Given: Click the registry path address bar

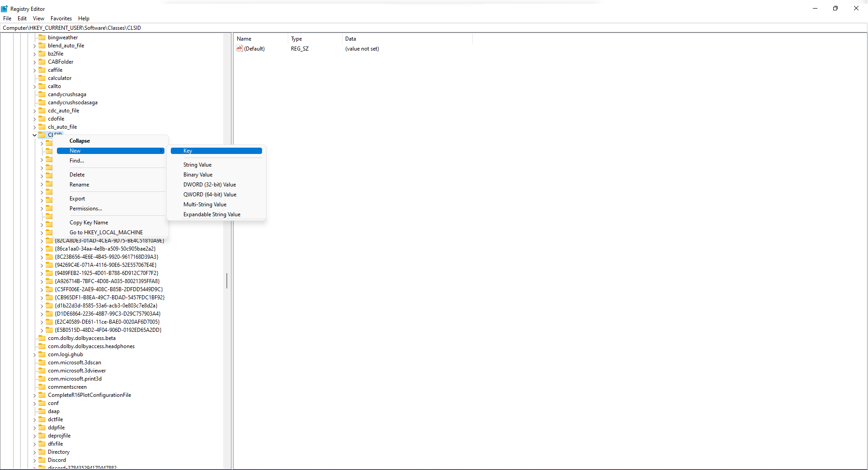Looking at the screenshot, I should pos(434,28).
